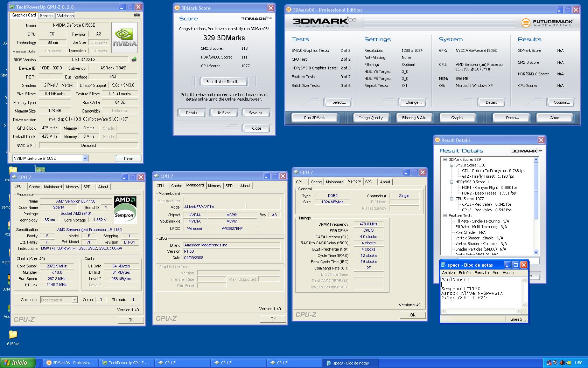Click the Result Details scrollbar down arrow

coord(536,252)
